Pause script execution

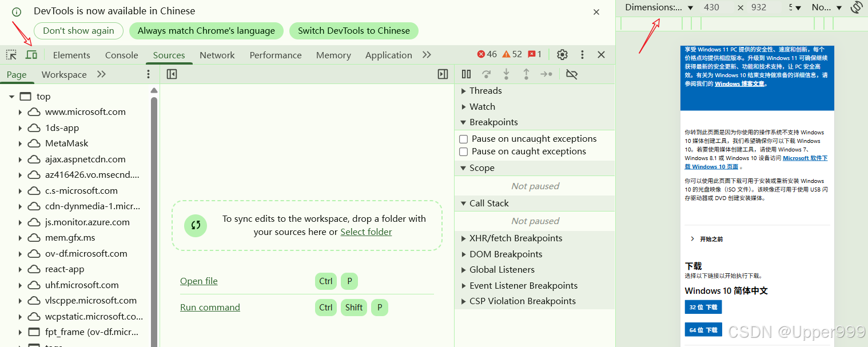[467, 74]
